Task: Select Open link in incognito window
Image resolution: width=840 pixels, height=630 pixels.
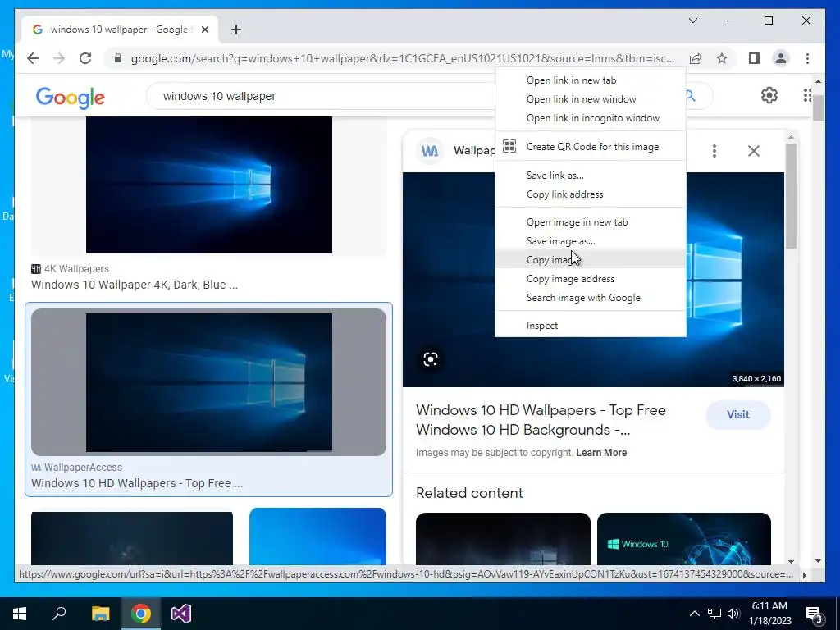Action: coord(591,118)
